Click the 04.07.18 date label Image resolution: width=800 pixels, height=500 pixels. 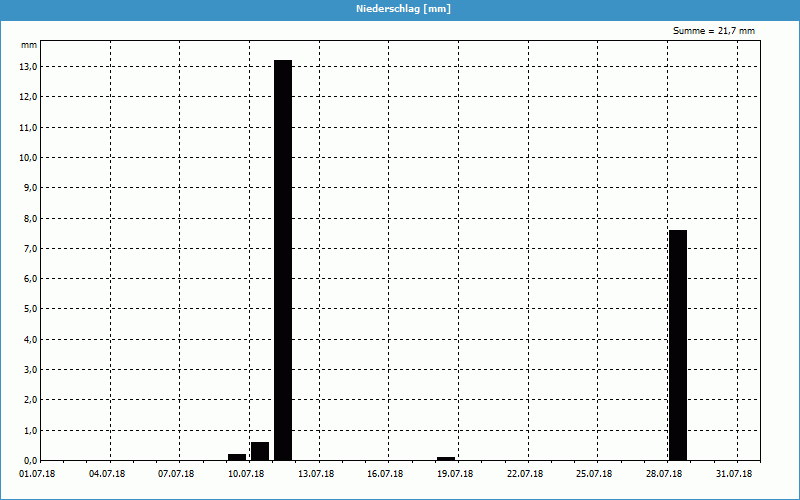pos(107,474)
